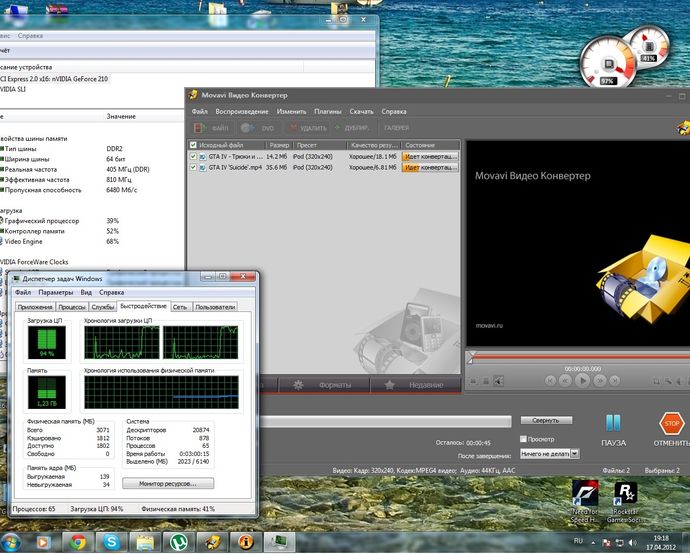The height and width of the screenshot is (554, 690).
Task: Switch to Приложения tab in Task Manager
Action: 35,307
